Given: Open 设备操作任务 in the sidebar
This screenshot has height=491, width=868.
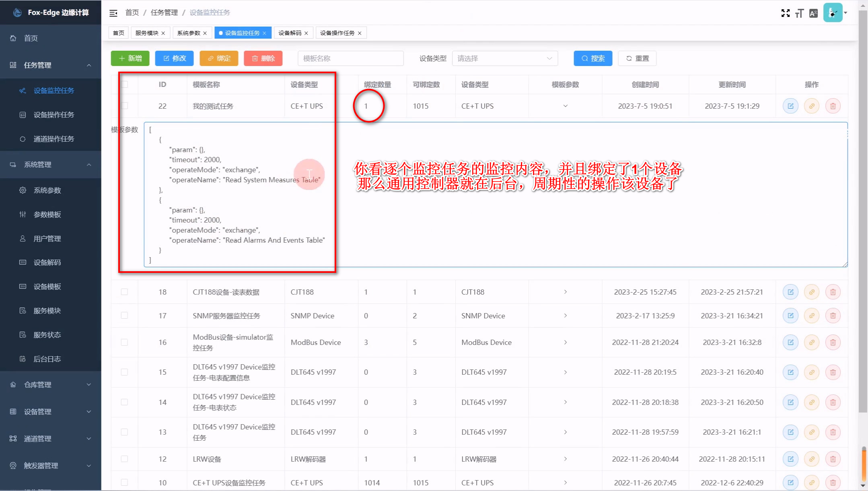Looking at the screenshot, I should (51, 115).
